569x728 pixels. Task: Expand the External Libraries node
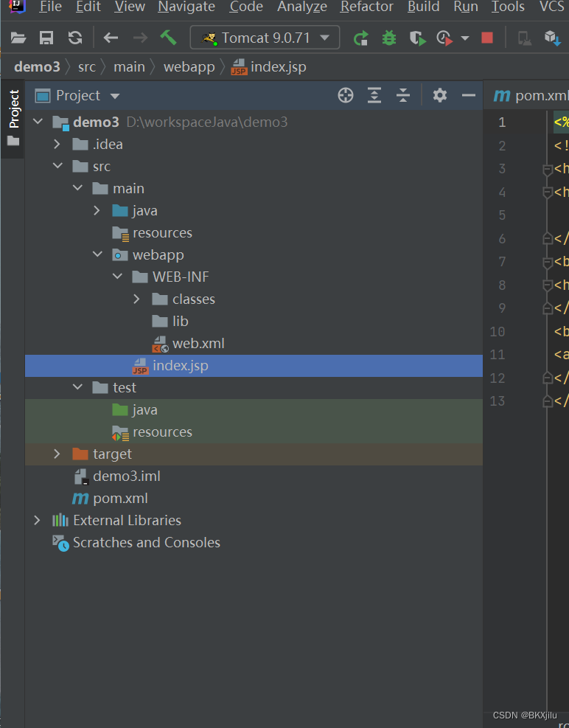(36, 520)
